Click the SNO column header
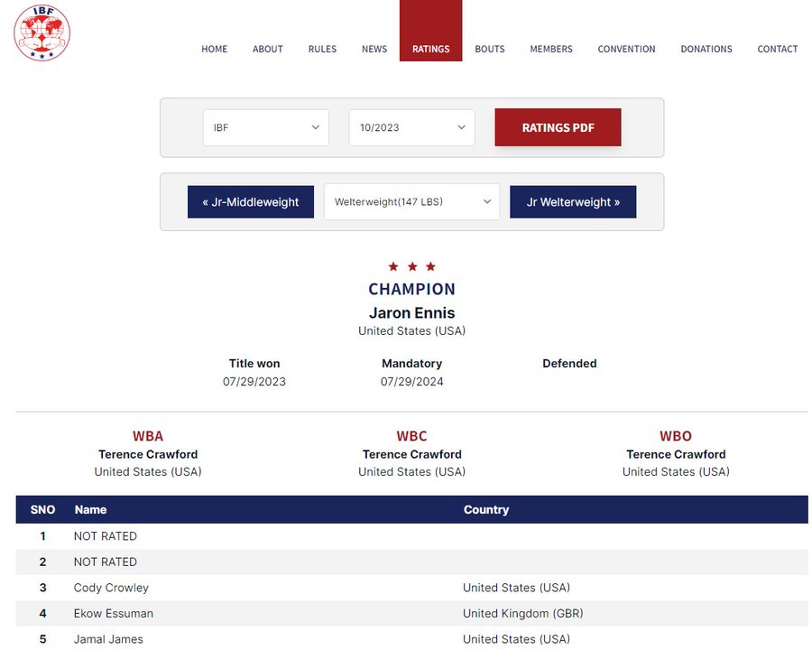This screenshot has height=650, width=812. click(x=42, y=509)
